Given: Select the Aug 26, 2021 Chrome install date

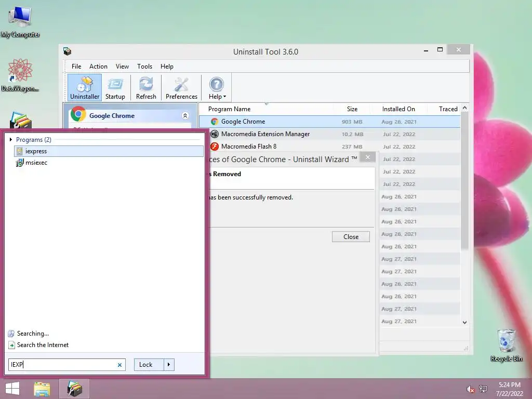Looking at the screenshot, I should [x=399, y=122].
